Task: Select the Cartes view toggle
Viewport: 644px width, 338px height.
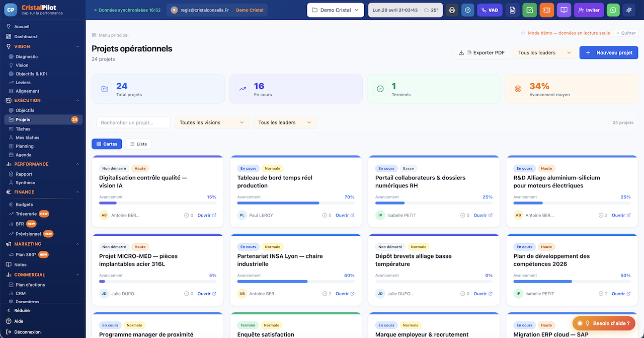Action: tap(107, 144)
